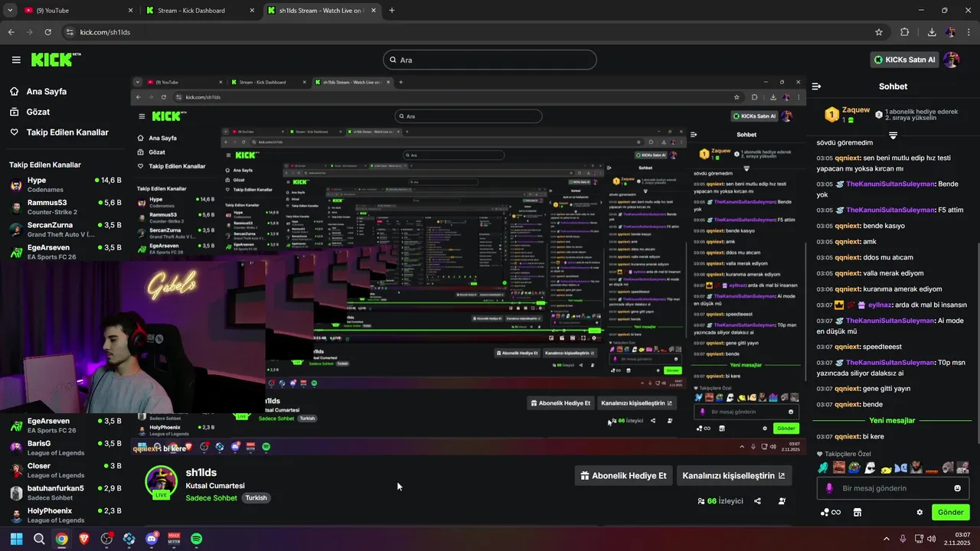980x551 pixels.
Task: Click the share stream icon
Action: coord(757,501)
